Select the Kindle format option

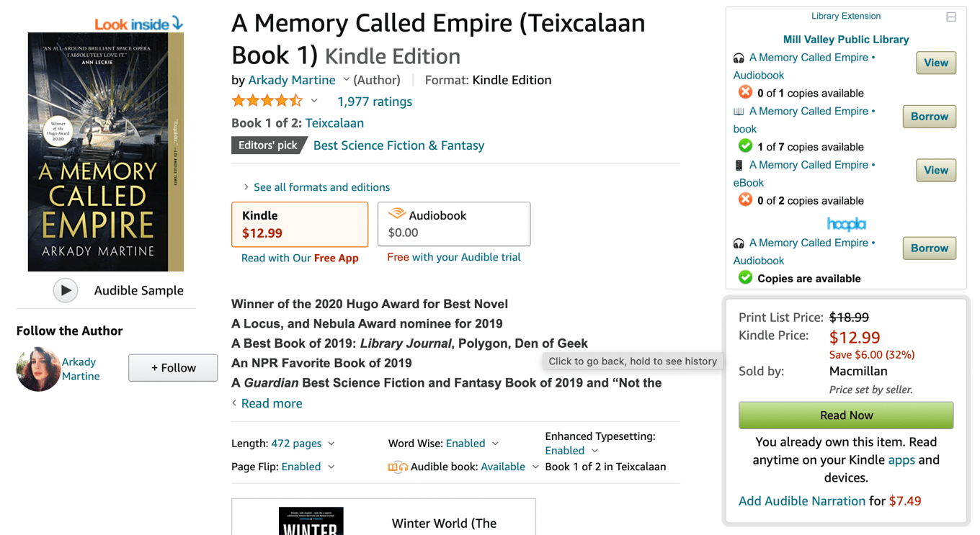click(300, 224)
